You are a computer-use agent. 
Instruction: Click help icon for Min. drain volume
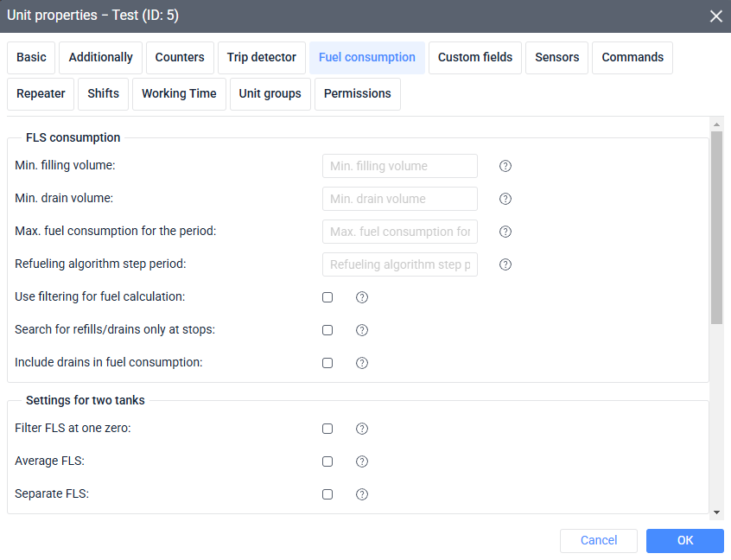tap(505, 199)
